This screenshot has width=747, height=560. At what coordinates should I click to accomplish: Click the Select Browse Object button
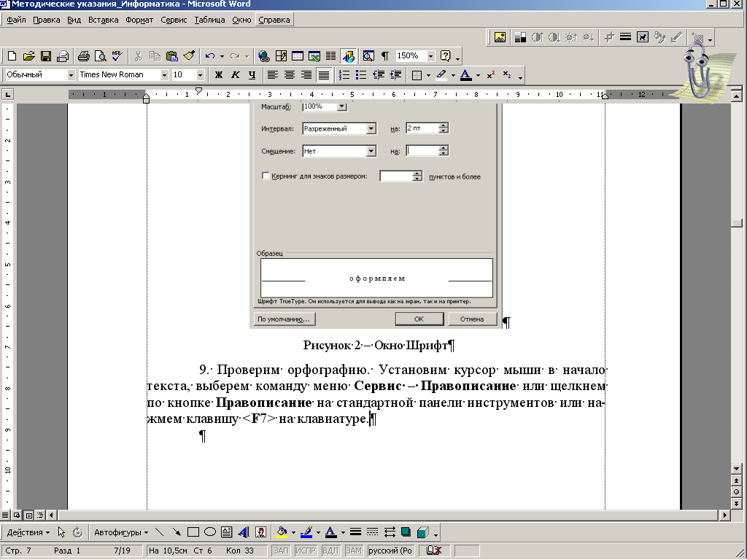[737, 492]
